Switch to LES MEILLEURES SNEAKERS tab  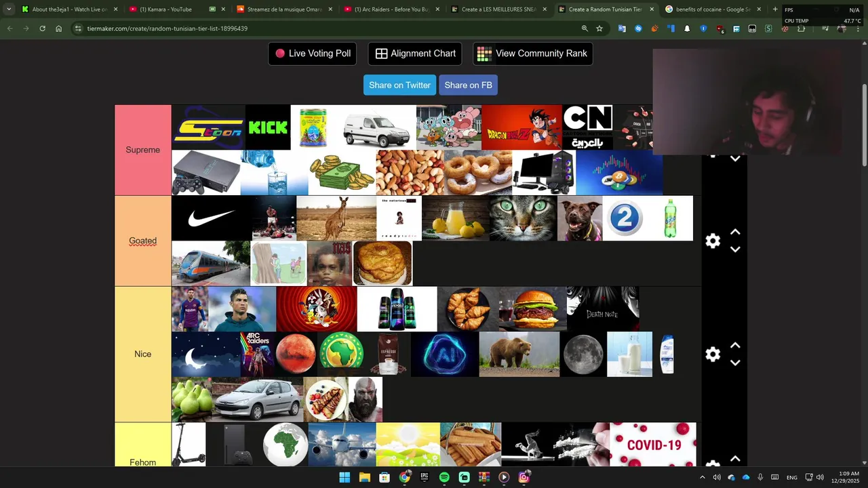coord(498,9)
